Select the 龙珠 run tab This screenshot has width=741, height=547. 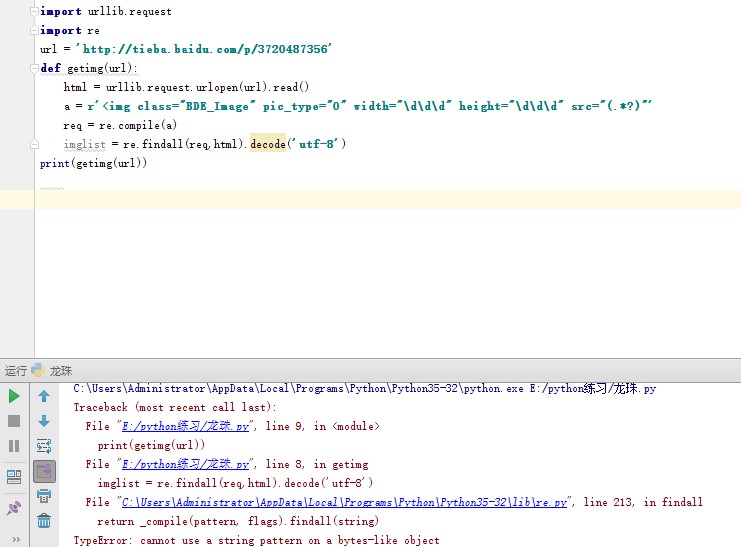click(x=59, y=370)
